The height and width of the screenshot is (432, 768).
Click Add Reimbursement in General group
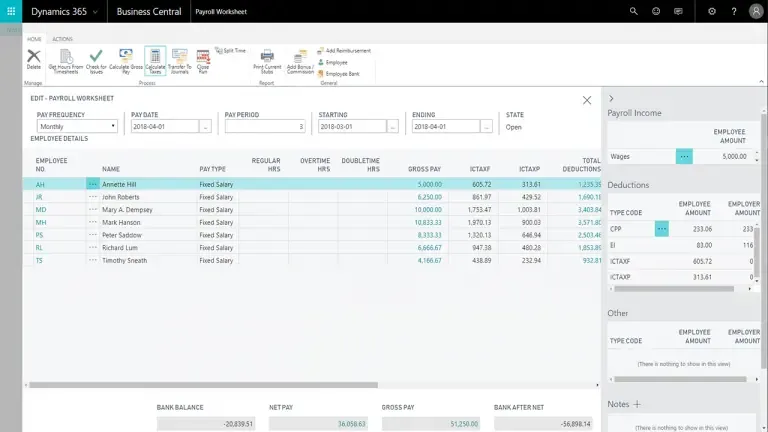(343, 50)
